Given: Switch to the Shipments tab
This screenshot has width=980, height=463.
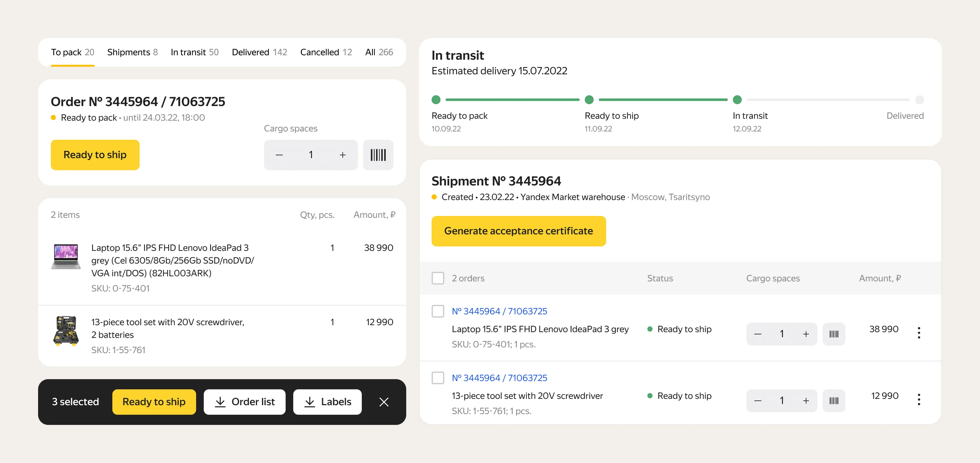Looking at the screenshot, I should click(132, 52).
